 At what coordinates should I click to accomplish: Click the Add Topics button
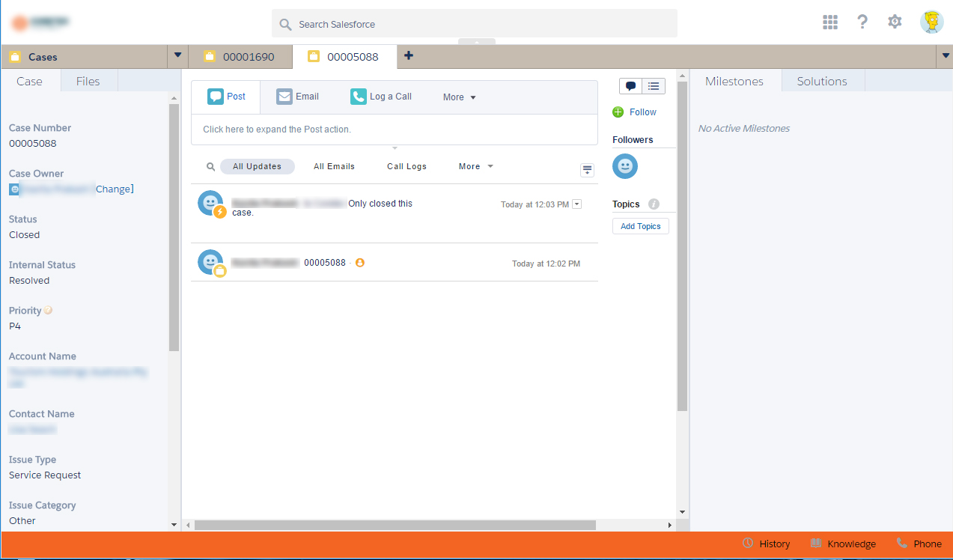tap(641, 226)
